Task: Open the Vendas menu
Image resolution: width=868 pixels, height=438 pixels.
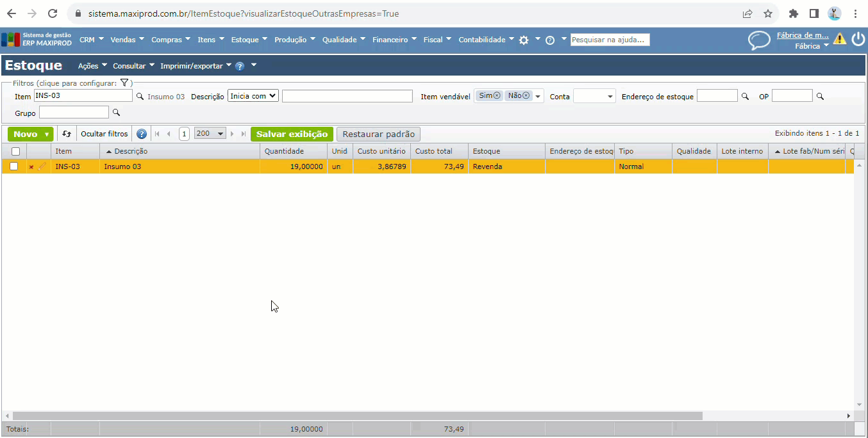Action: (x=128, y=40)
